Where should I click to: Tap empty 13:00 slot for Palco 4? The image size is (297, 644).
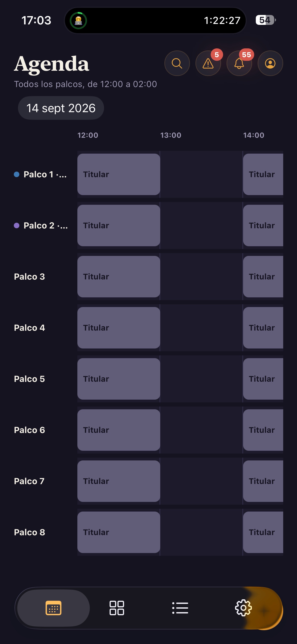click(x=201, y=328)
